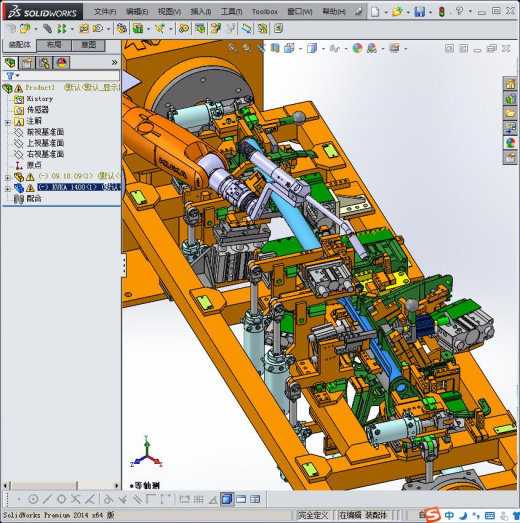The image size is (520, 523).
Task: Open the 文件(F) menu
Action: [105, 12]
